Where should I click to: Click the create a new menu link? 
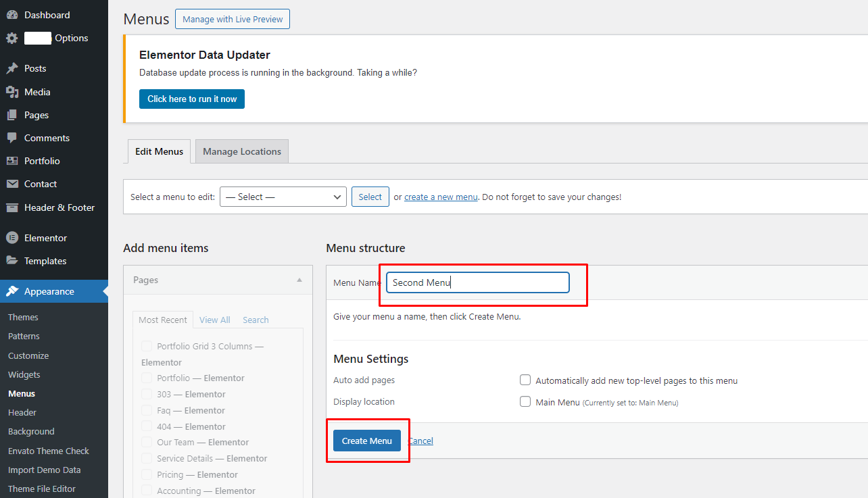tap(441, 197)
